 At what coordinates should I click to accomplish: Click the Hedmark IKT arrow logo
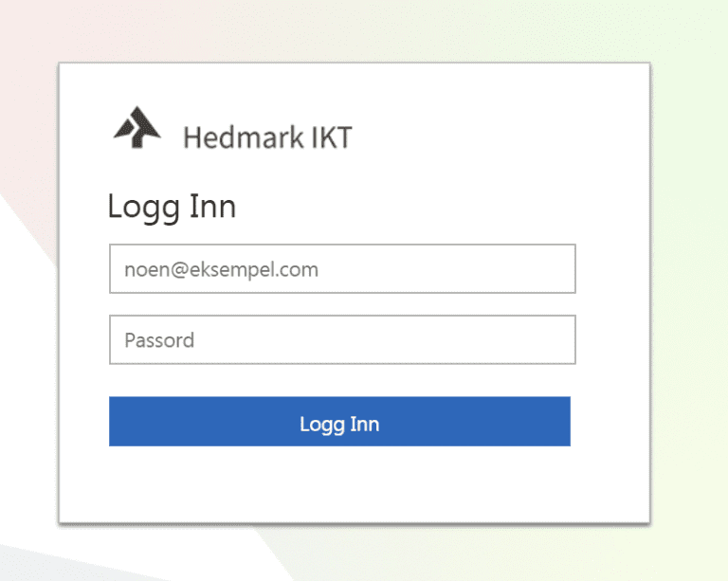tap(136, 128)
